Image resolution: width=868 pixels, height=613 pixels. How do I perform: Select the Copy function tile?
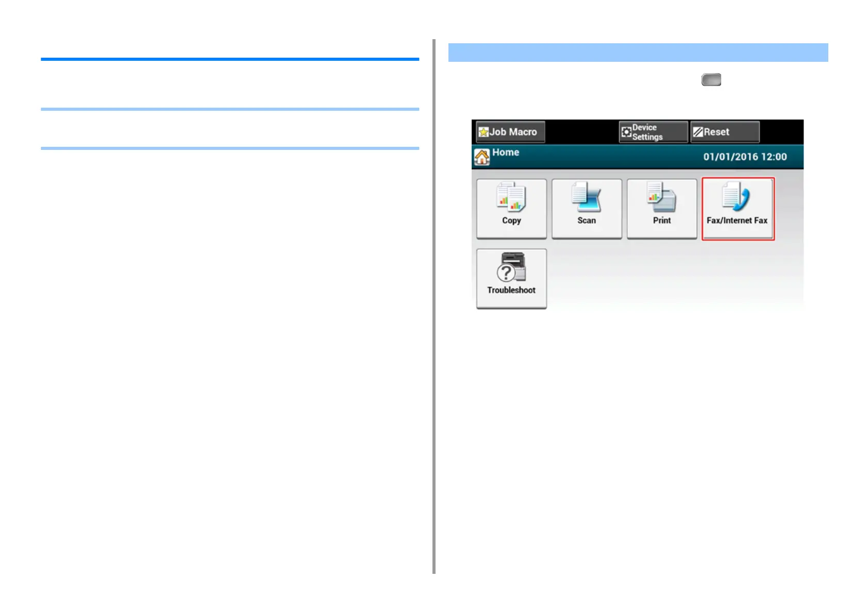click(x=511, y=209)
